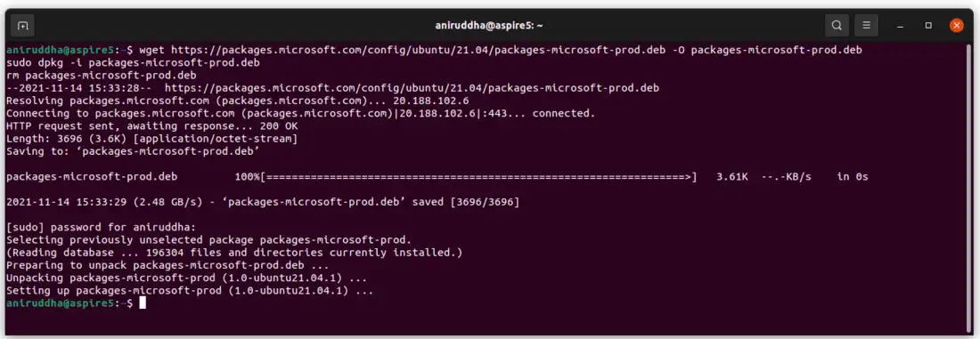Click the Setting up packages-microsoft-prod line
This screenshot has height=339, width=980.
pyautogui.click(x=190, y=291)
